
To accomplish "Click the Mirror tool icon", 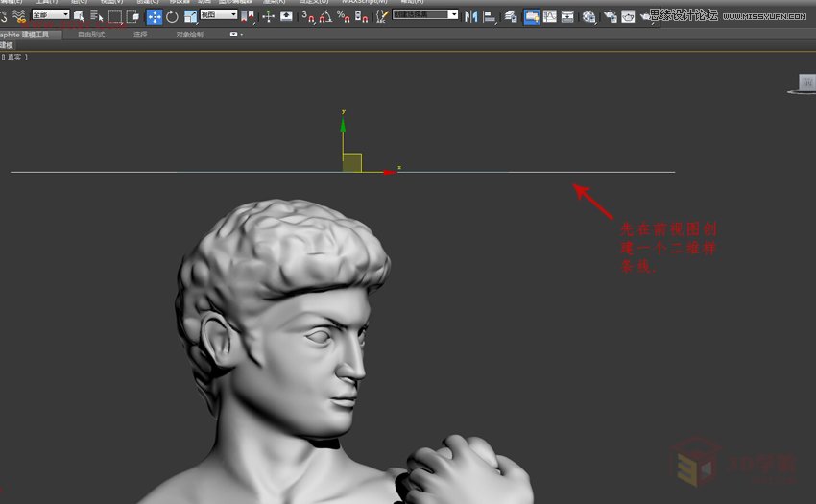I will 470,16.
